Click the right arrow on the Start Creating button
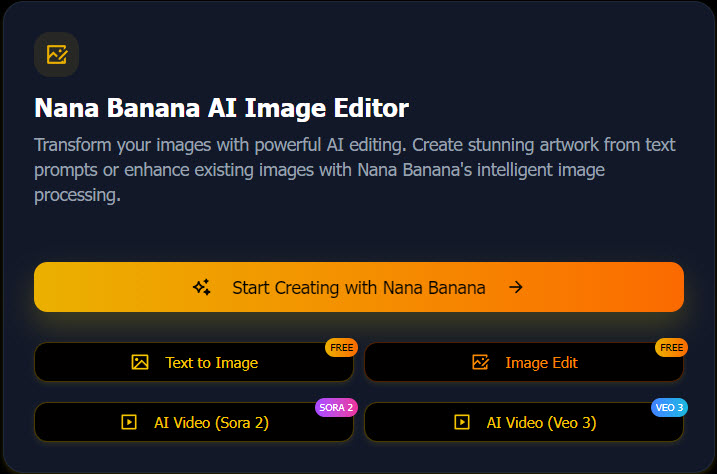This screenshot has width=717, height=474. click(516, 288)
